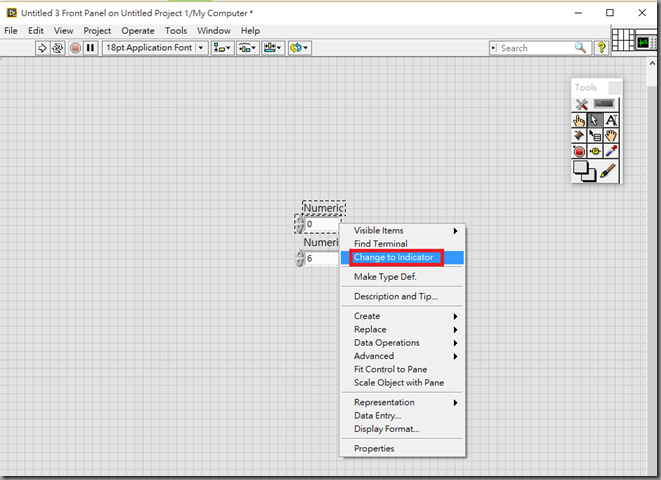The width and height of the screenshot is (661, 480).
Task: Select the Scrolling hand tool
Action: 611,136
